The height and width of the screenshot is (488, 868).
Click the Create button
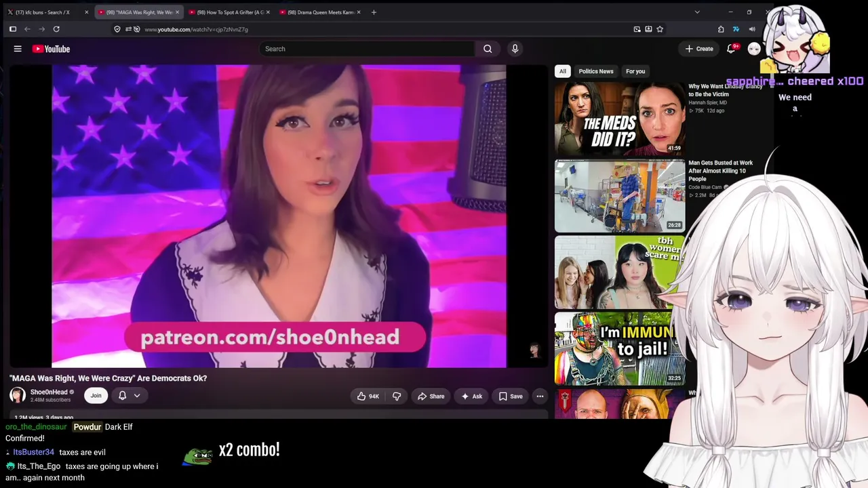pyautogui.click(x=699, y=49)
